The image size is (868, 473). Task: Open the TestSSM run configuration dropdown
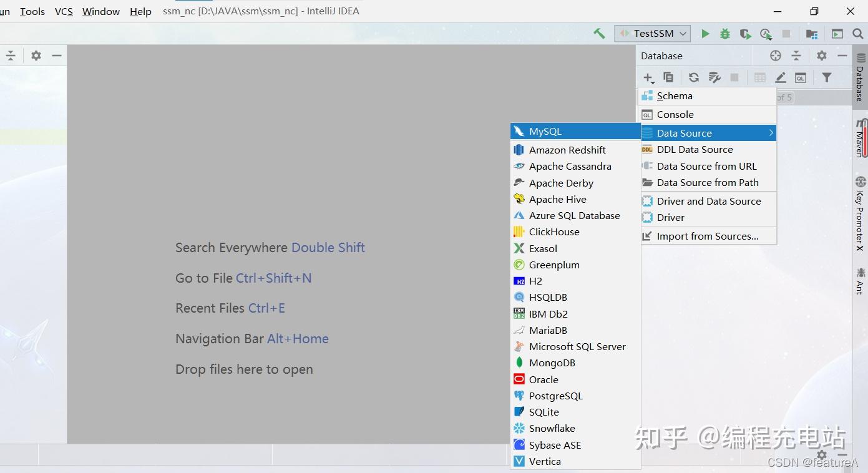coord(653,34)
